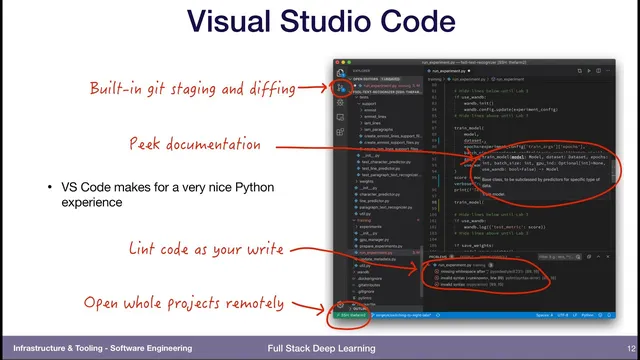Expand the emnist_lines folder
This screenshot has height=360, width=640.
tap(375, 117)
